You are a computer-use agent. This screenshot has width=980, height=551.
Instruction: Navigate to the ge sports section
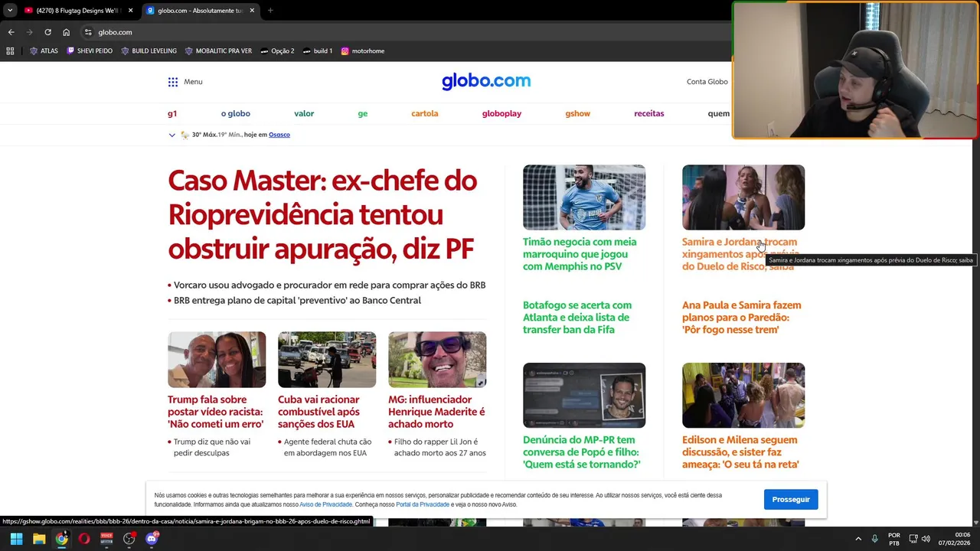click(363, 113)
